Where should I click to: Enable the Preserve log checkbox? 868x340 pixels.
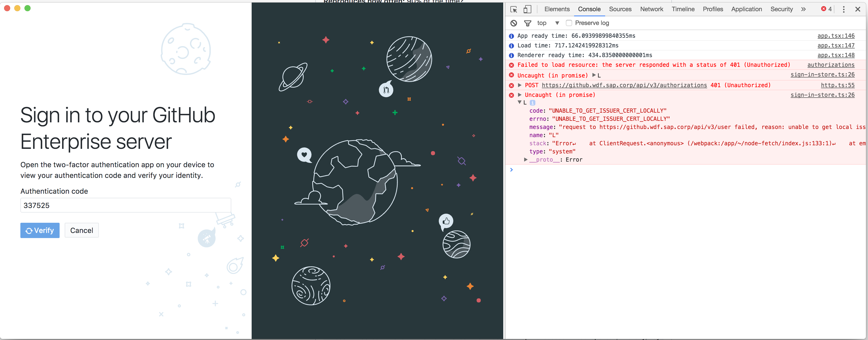click(569, 23)
